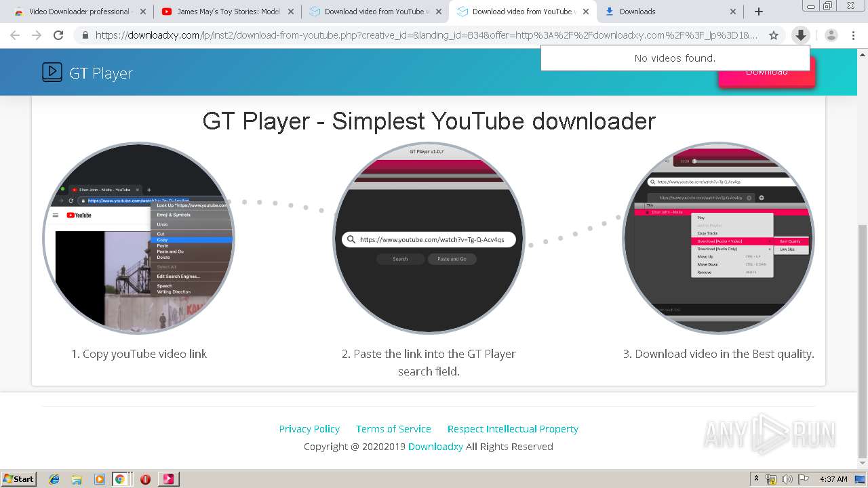This screenshot has width=868, height=488.
Task: Click the Copy YouTube link step image
Action: coord(139,238)
